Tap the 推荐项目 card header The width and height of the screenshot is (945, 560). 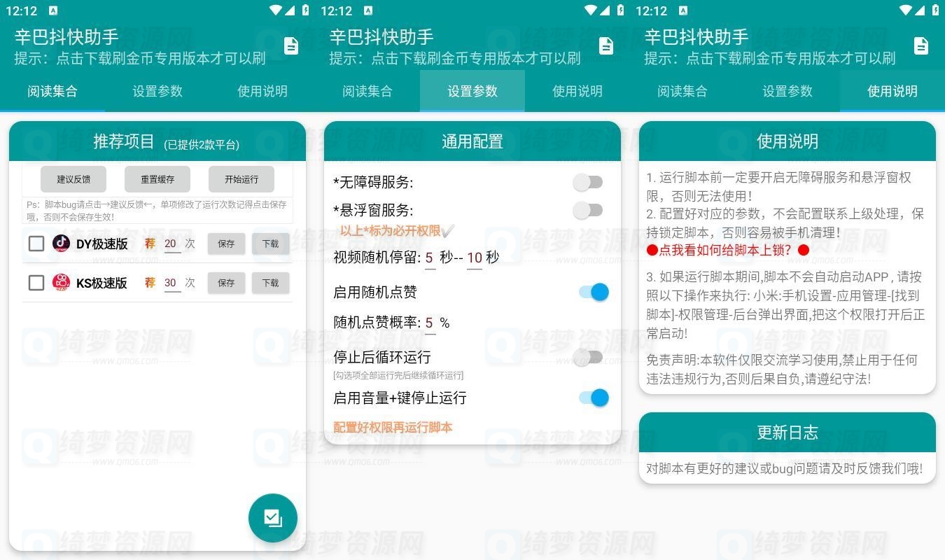[x=157, y=141]
